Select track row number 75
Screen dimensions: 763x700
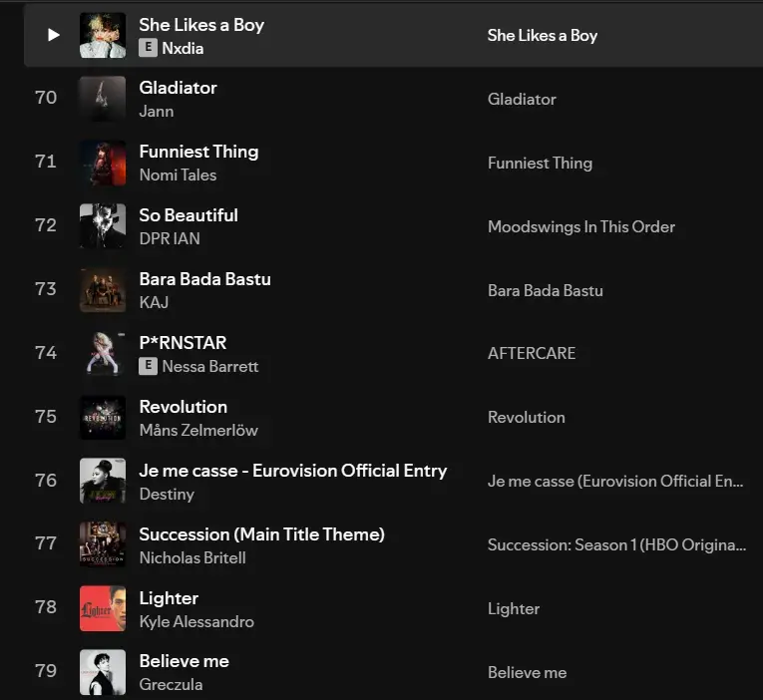pos(46,417)
